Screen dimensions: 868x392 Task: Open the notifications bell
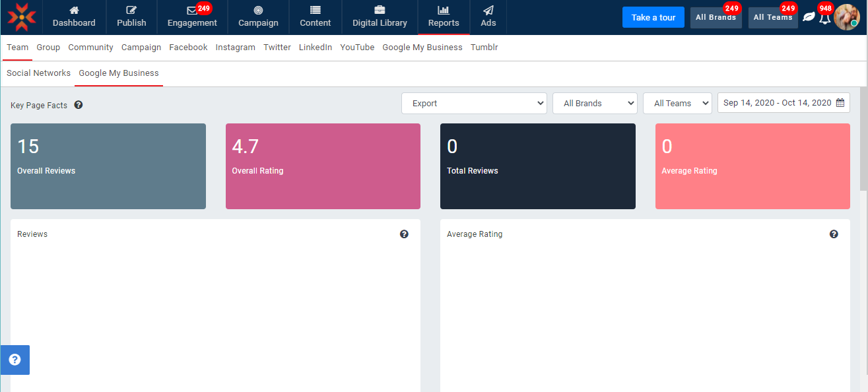(824, 18)
